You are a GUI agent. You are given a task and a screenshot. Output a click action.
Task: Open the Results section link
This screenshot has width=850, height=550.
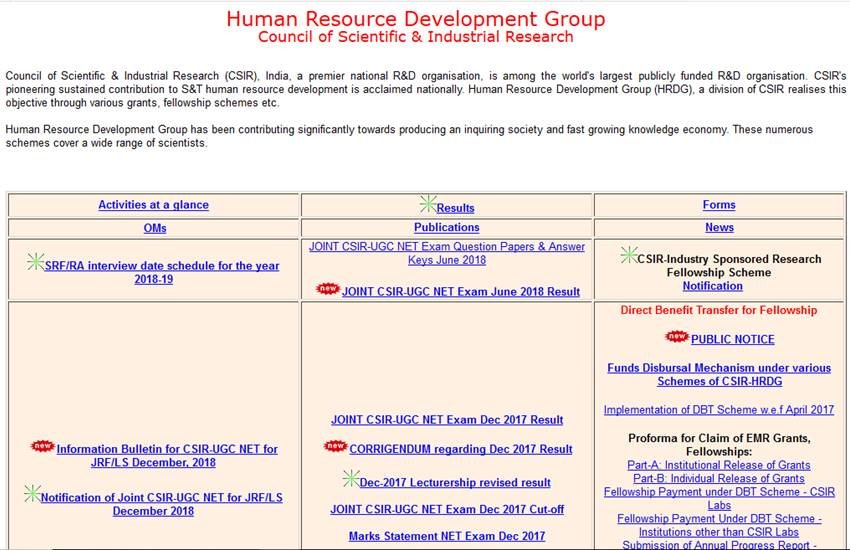455,208
